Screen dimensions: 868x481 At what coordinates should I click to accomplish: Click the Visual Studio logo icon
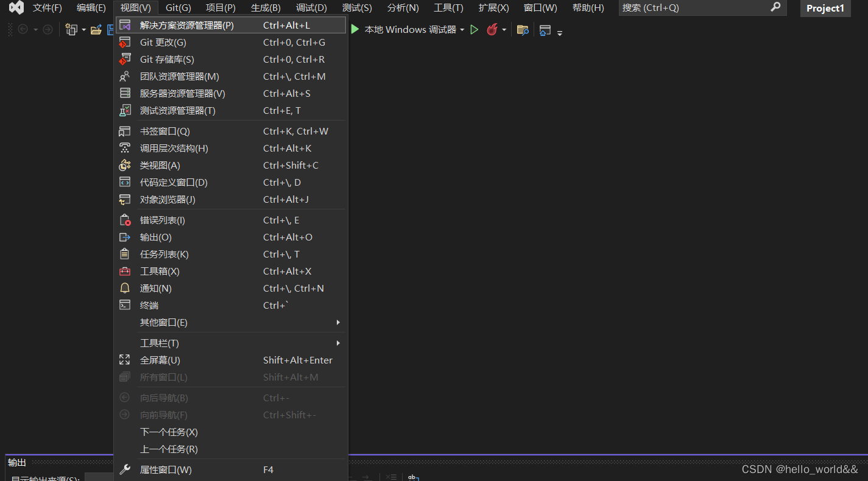(x=16, y=8)
